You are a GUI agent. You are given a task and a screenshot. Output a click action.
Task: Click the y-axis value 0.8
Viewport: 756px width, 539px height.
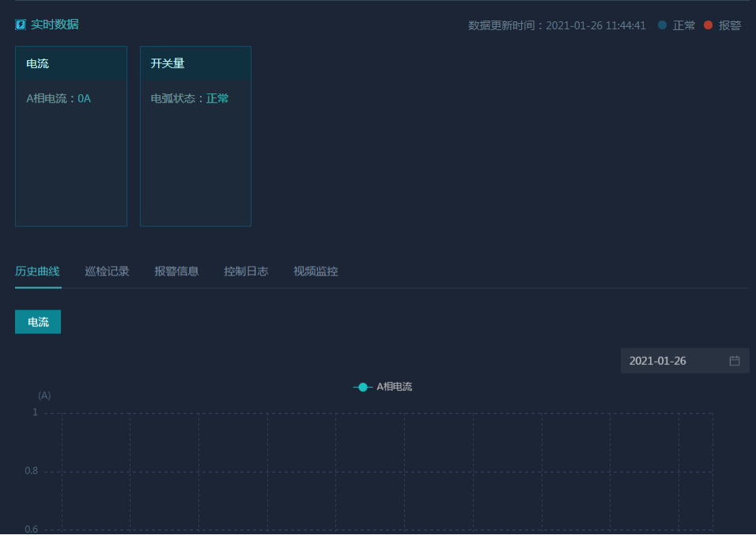pos(32,471)
